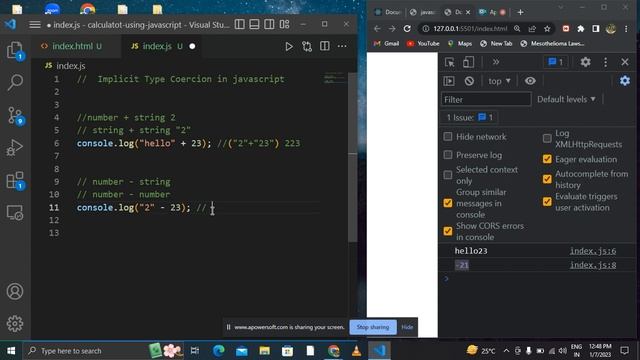Open the Extensions view
The height and width of the screenshot is (360, 640).
point(15,180)
